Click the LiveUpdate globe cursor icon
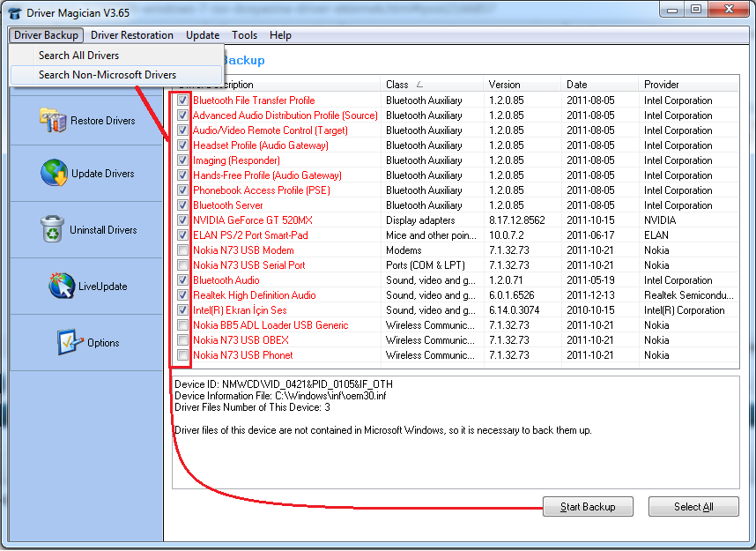Viewport: 756px width, 551px height. coord(62,286)
